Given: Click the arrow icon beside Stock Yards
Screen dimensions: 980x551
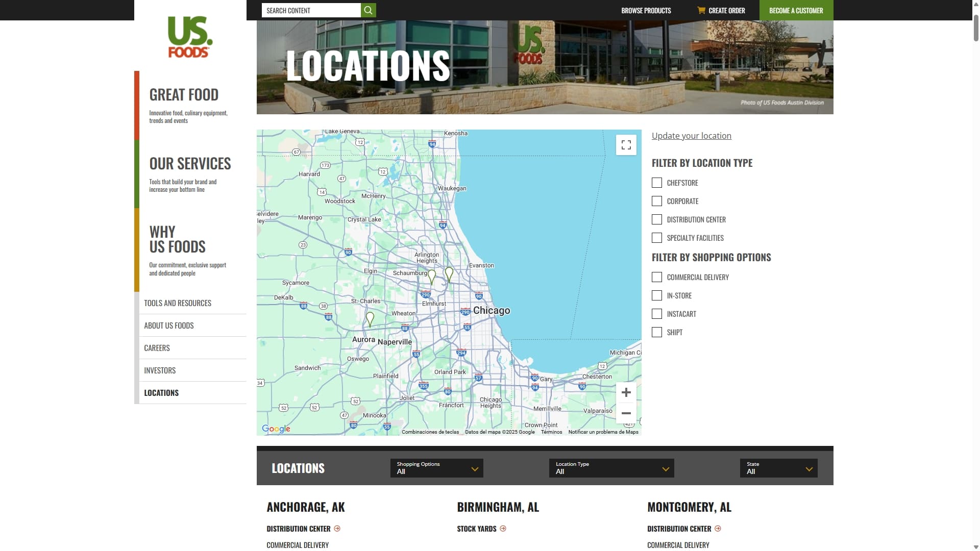Looking at the screenshot, I should (503, 529).
